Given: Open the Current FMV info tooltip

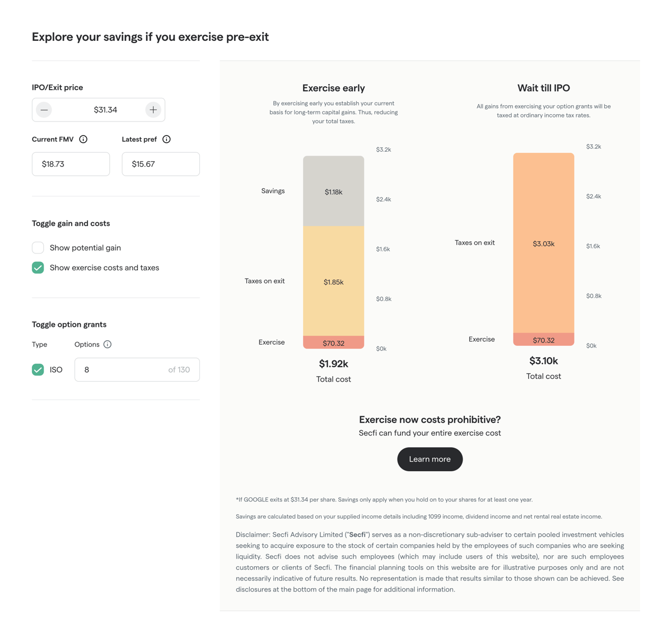Looking at the screenshot, I should point(83,139).
